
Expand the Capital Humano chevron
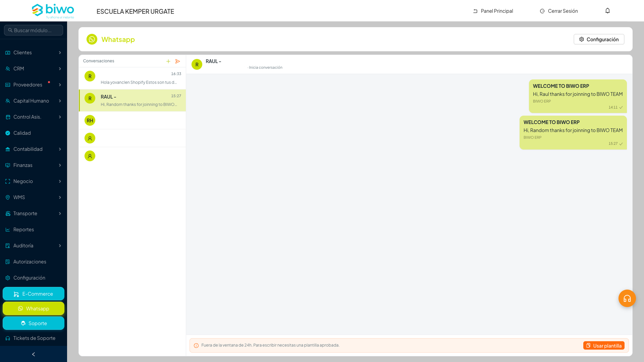coord(60,101)
